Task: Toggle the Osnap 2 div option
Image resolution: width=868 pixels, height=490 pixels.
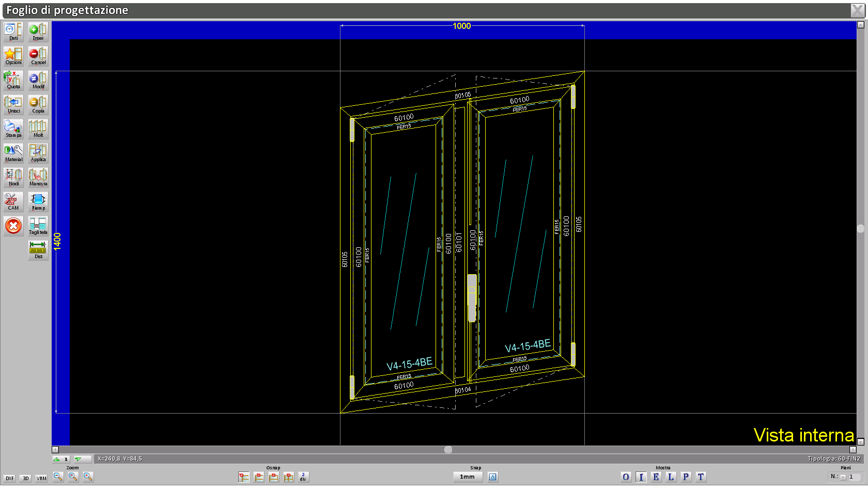Action: [303, 477]
